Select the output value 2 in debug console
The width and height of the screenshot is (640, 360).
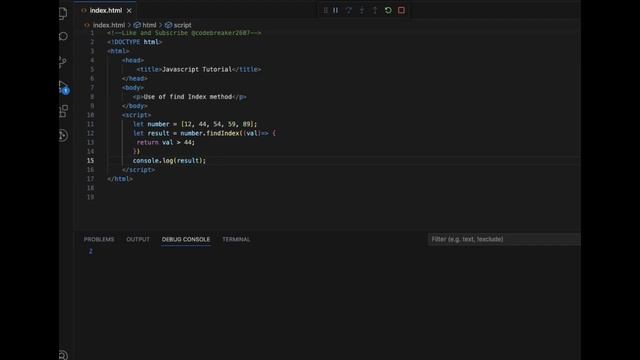[91, 251]
